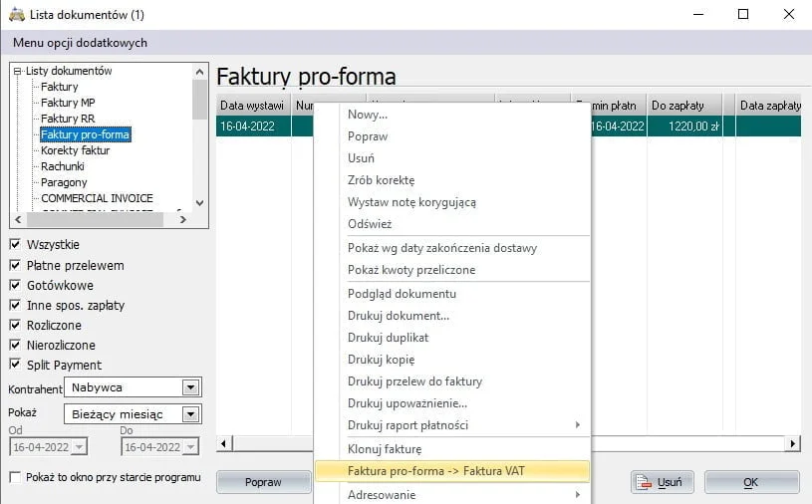Click the 1220,00 zł amount cell
The image size is (812, 504).
(x=684, y=126)
